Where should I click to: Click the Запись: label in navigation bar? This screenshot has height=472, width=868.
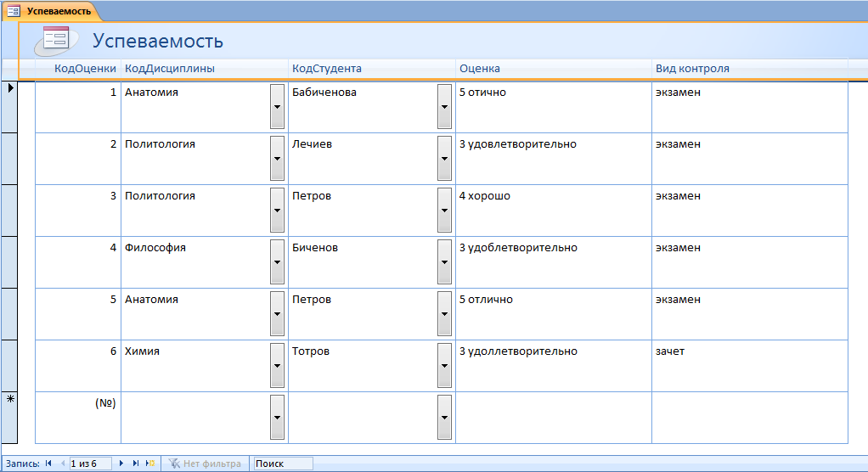pos(22,464)
